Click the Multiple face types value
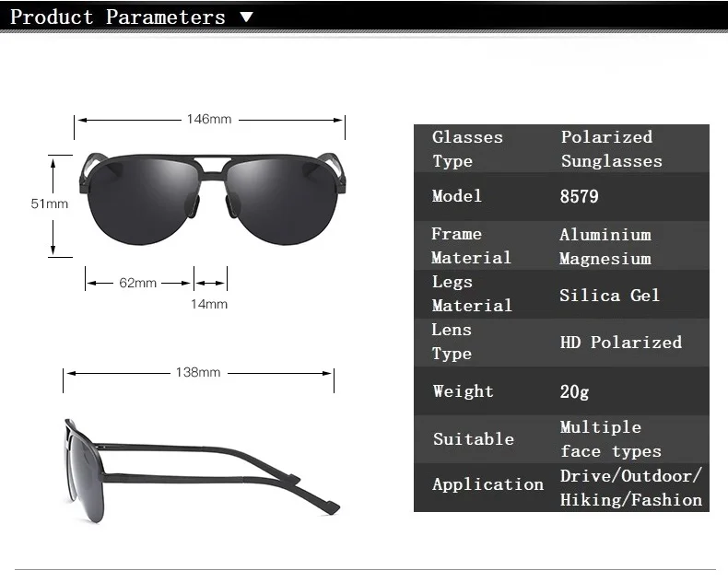The image size is (728, 582). coord(611,439)
